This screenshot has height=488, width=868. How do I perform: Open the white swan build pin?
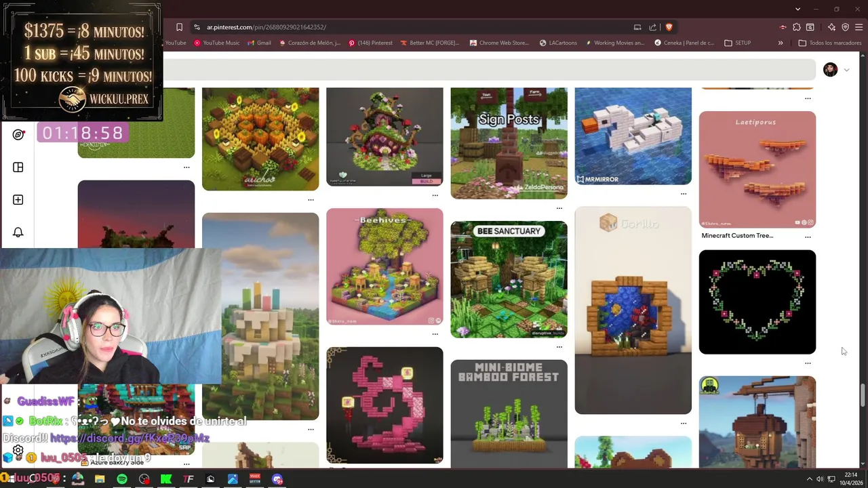point(633,136)
